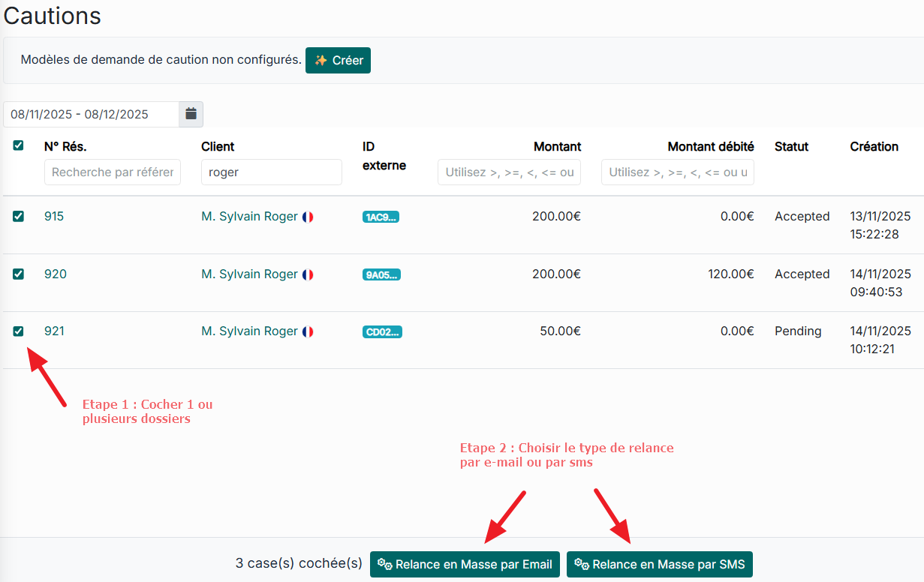
Task: Click French flag icon in row 920
Action: [308, 274]
